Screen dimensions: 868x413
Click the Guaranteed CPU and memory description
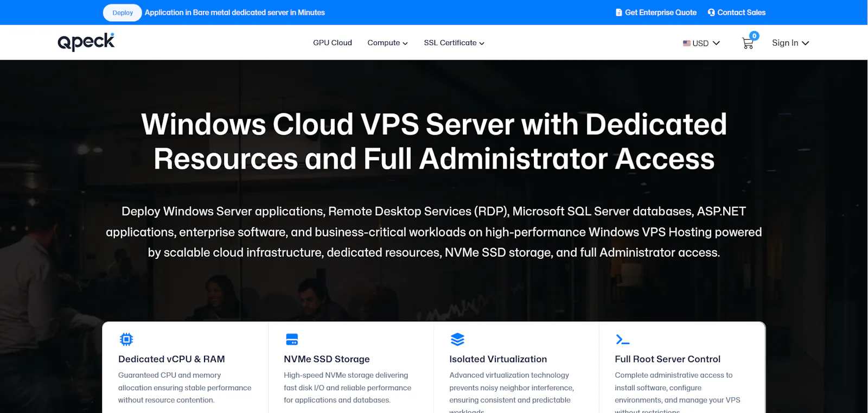tap(184, 387)
